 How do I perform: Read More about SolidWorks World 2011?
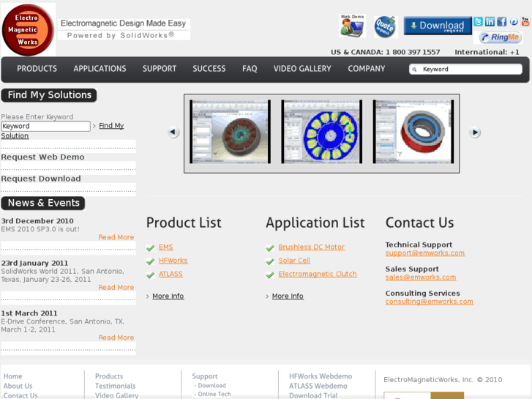[x=116, y=288]
